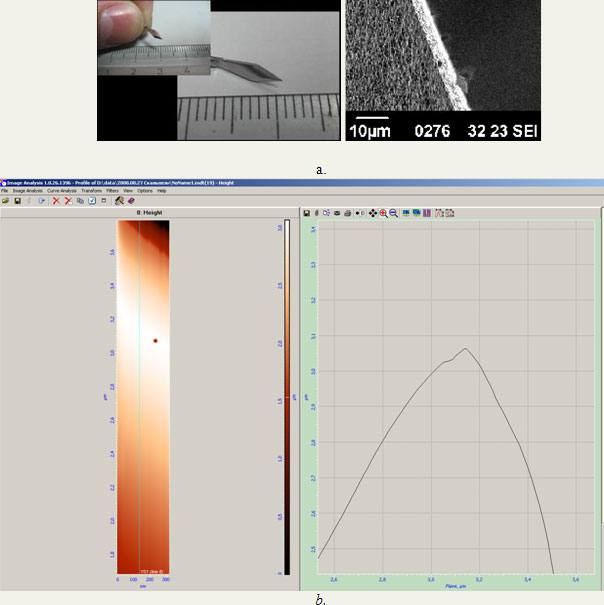Click the red-blue vertical bars icon
604x605 pixels.
427,213
